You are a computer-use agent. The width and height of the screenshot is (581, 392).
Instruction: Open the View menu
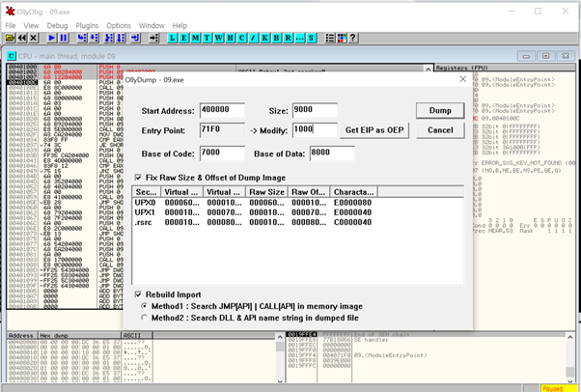click(31, 26)
